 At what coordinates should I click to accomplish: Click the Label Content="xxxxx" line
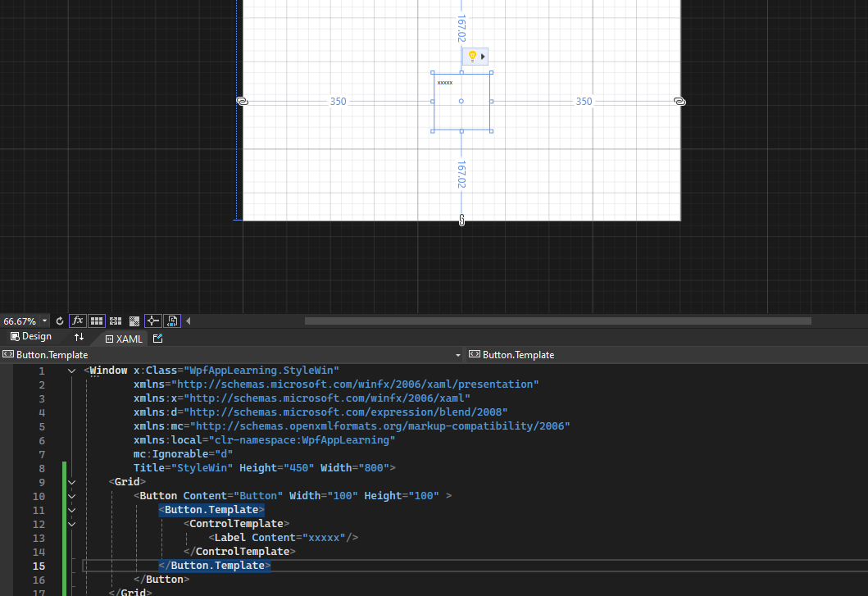coord(283,537)
